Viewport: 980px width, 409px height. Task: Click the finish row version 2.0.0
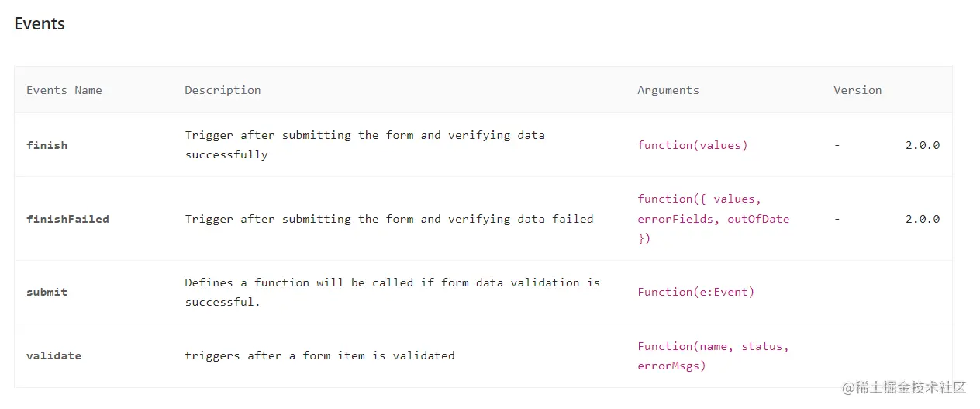(x=923, y=145)
